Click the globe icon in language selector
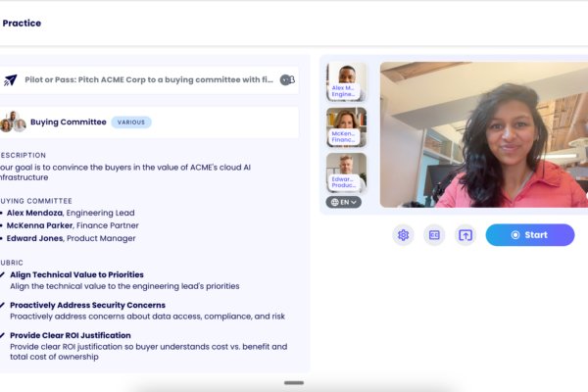The width and height of the screenshot is (588, 392). [335, 202]
